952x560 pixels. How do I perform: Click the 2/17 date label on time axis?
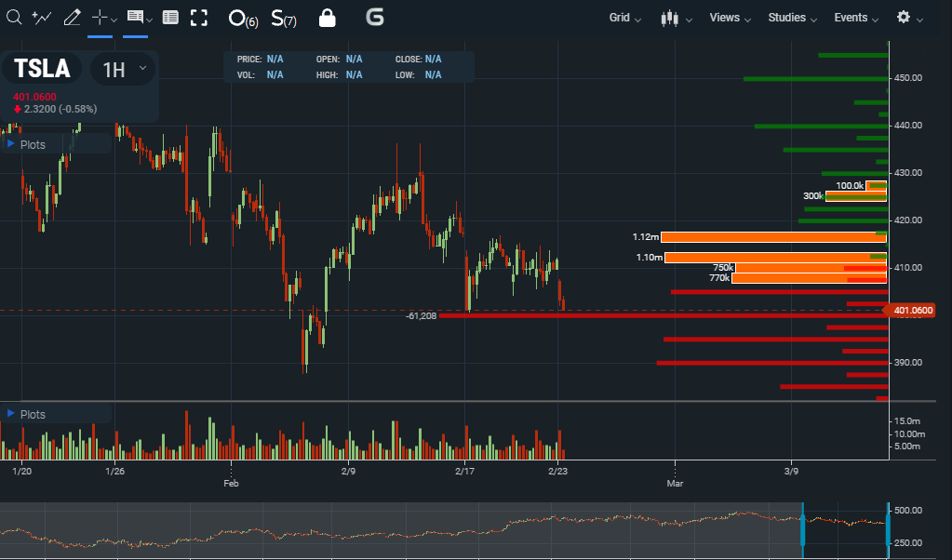[464, 471]
